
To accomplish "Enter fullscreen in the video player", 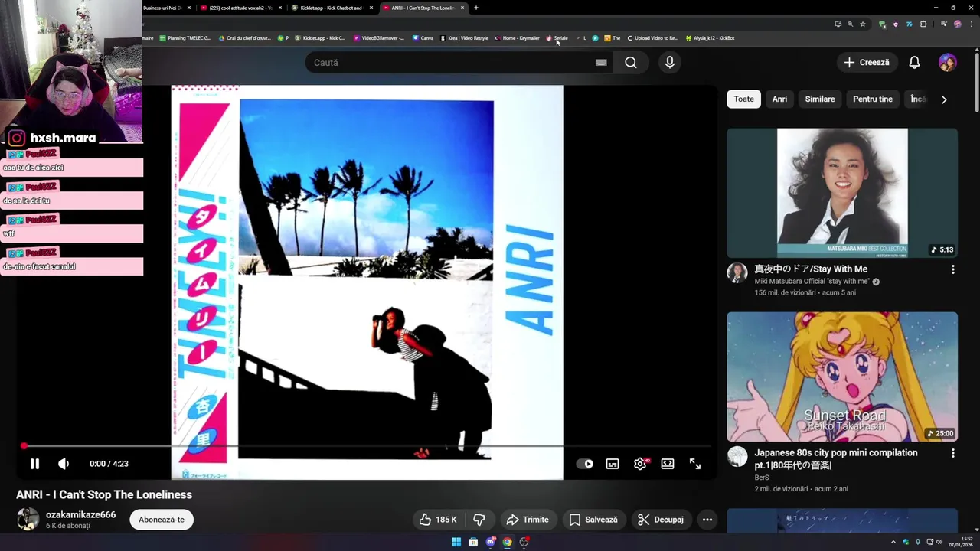I will pos(695,464).
